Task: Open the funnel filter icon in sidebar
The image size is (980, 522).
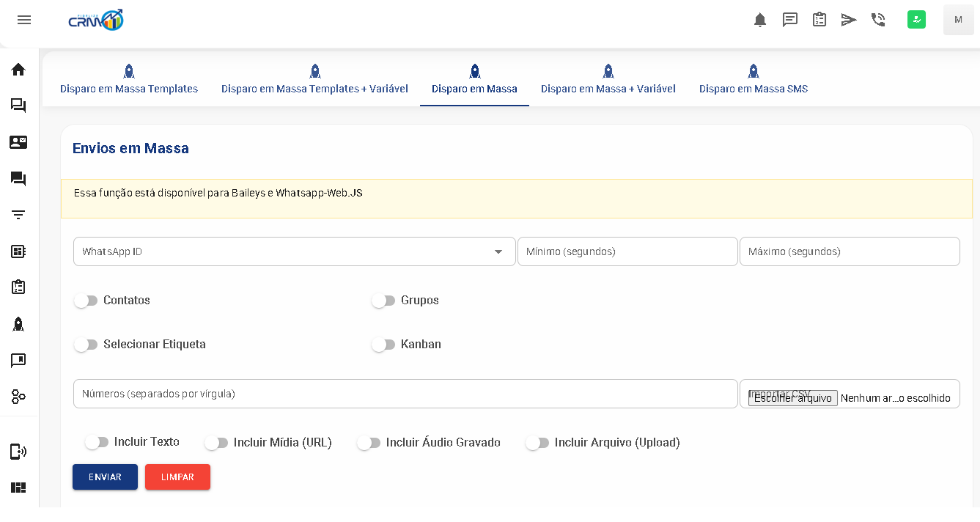Action: 18,215
